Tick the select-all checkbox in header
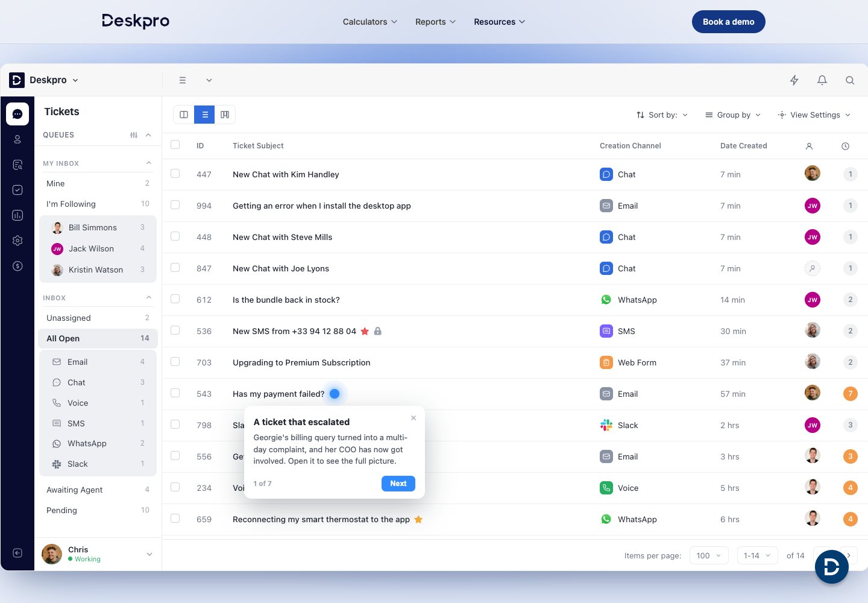The width and height of the screenshot is (868, 603). [175, 145]
